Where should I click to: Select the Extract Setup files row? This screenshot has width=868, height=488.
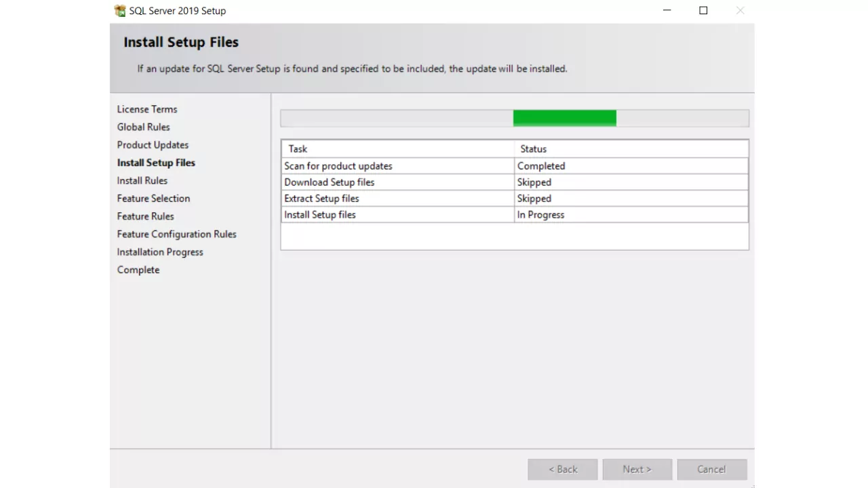pyautogui.click(x=515, y=199)
